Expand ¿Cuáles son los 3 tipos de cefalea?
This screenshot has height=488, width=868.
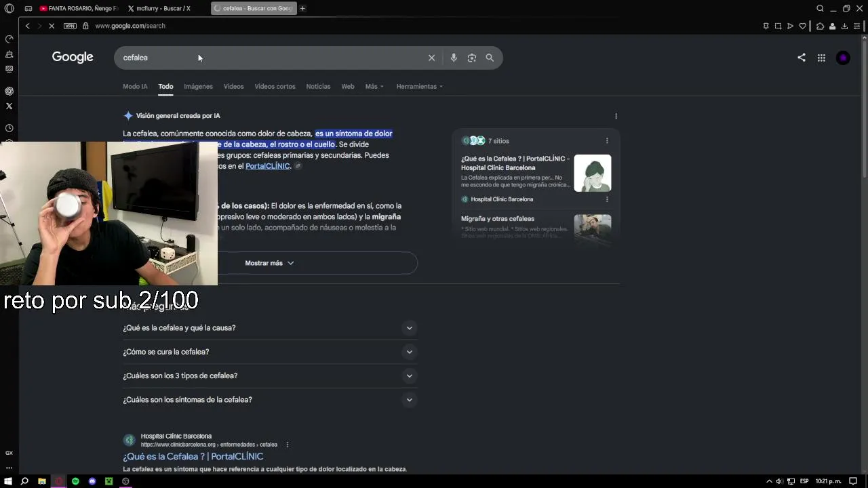[x=270, y=375]
